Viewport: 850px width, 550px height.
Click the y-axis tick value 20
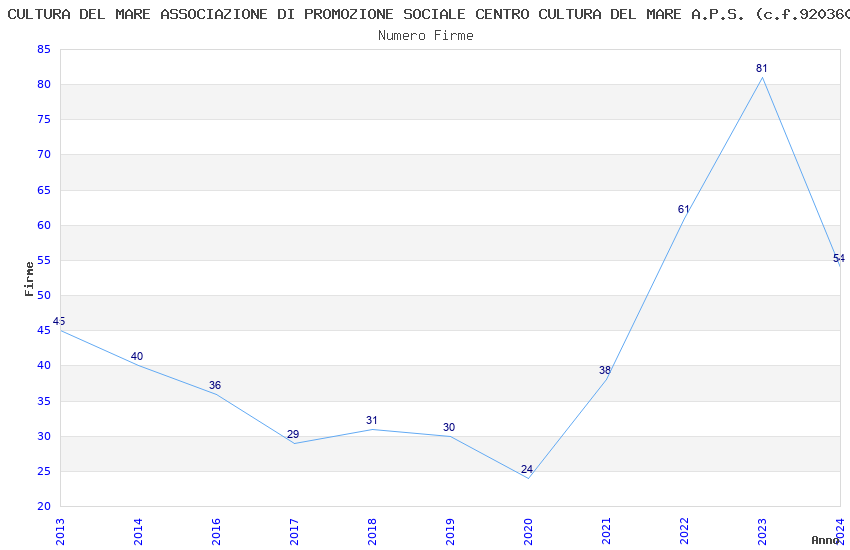(x=44, y=506)
